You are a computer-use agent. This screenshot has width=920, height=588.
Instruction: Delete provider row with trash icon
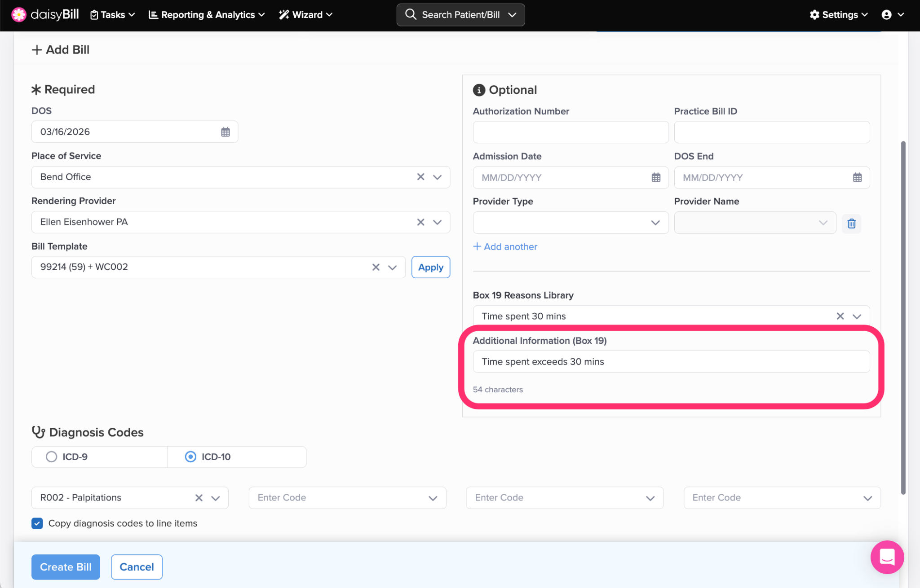[851, 224]
